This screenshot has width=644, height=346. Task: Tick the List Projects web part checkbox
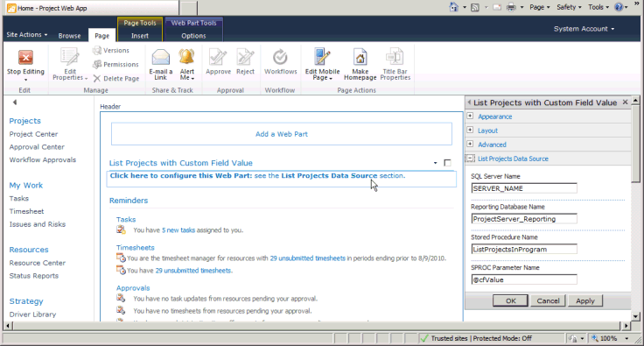click(x=448, y=163)
